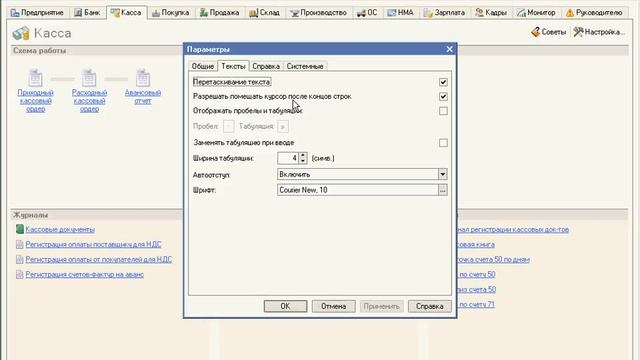The width and height of the screenshot is (640, 360).
Task: Open the Приходный кассовый ордер document icon
Action: coord(36,78)
